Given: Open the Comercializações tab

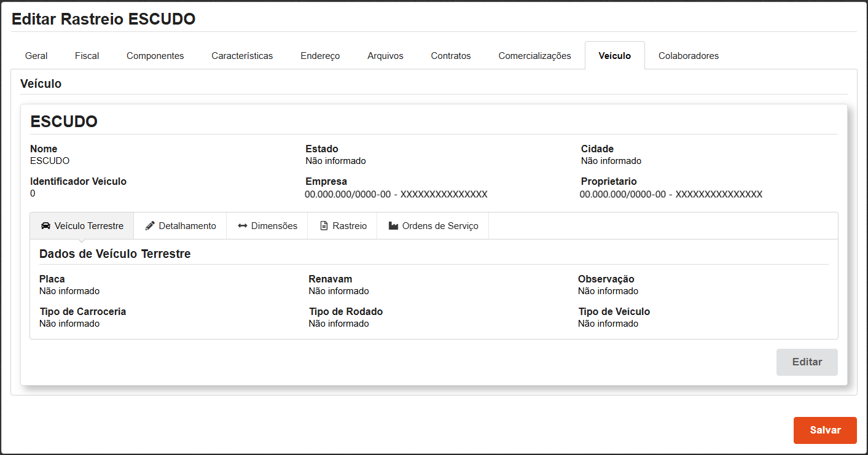Looking at the screenshot, I should click(x=534, y=56).
